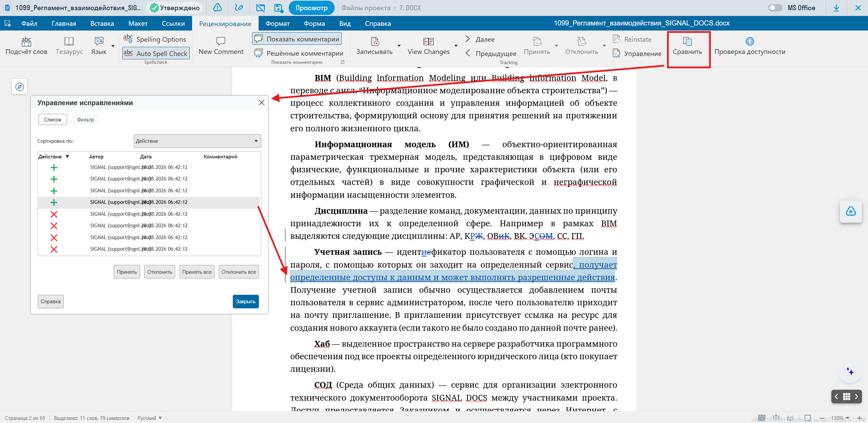Viewport: 868px width, 423px height.
Task: Toggle Решённые комментарии
Action: coord(299,53)
